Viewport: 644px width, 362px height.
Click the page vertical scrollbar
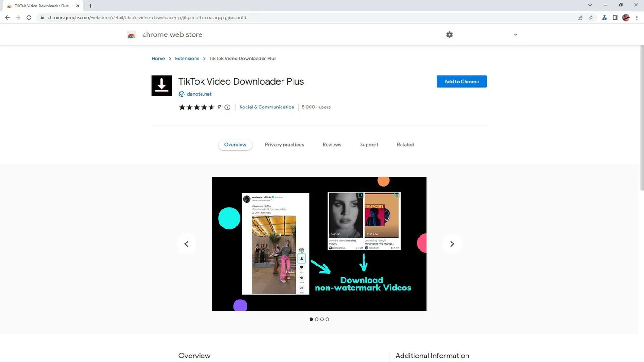642,118
